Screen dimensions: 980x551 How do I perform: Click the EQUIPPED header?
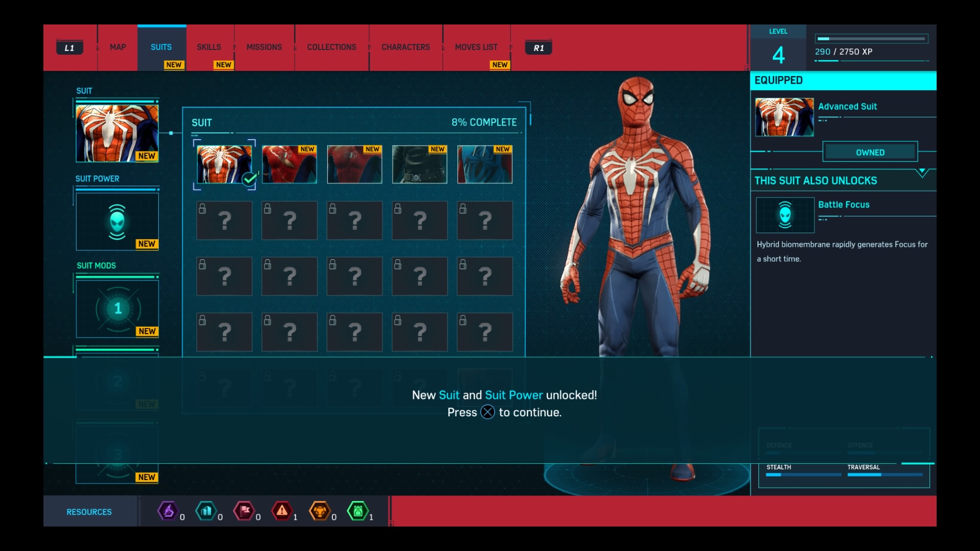tap(843, 81)
